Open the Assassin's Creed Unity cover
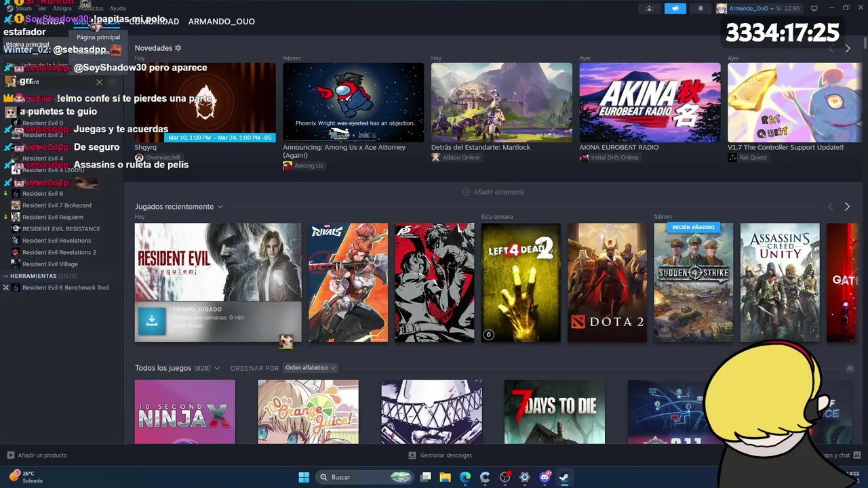 click(780, 283)
